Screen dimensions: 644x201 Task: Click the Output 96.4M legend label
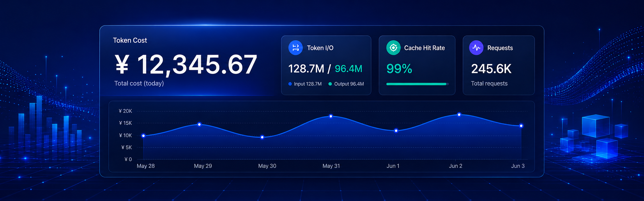[349, 84]
